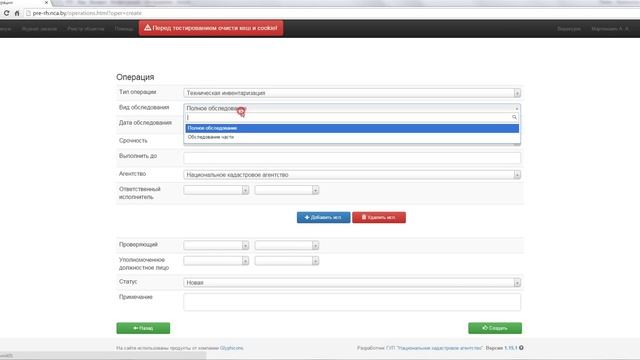640x360 pixels.
Task: Click the Выполнить до date field
Action: click(x=352, y=158)
